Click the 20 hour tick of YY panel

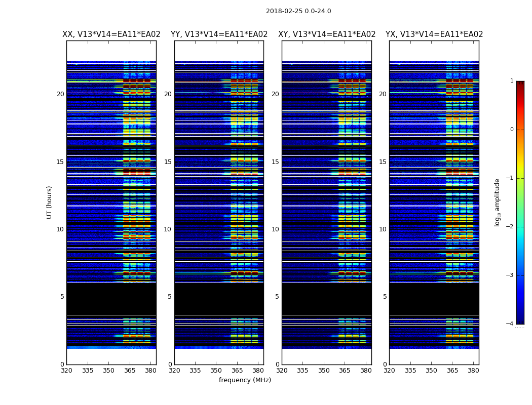168,94
